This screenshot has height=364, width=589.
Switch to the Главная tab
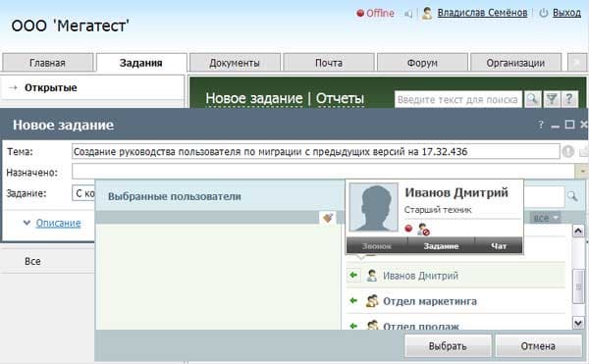[47, 63]
